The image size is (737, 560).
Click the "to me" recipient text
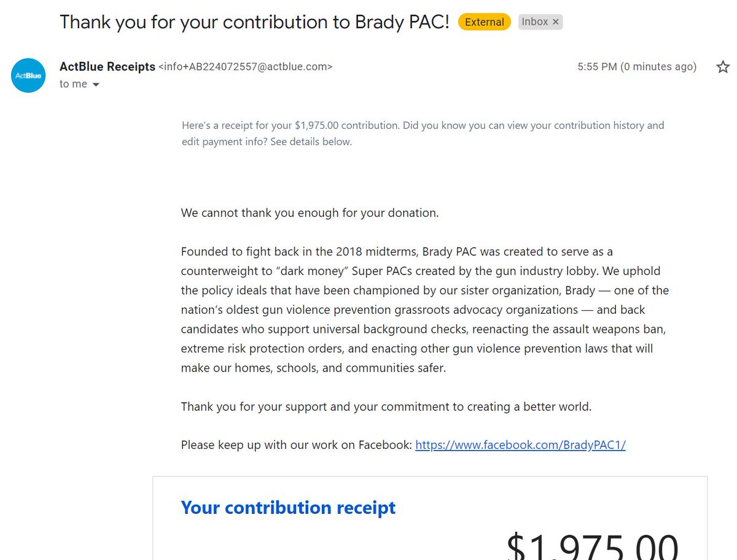(73, 84)
